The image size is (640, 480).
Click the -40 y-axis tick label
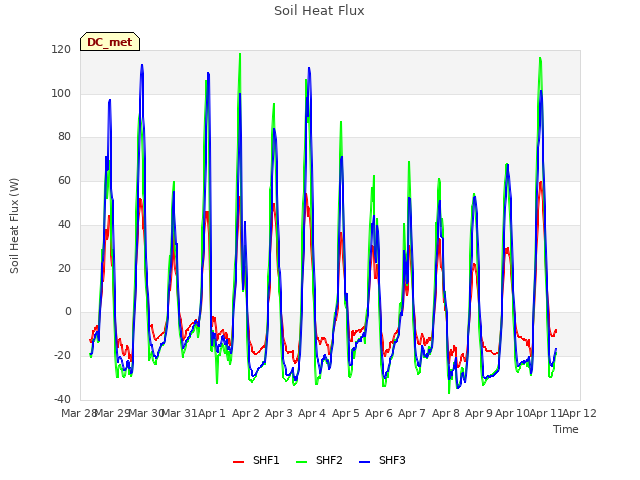point(62,399)
